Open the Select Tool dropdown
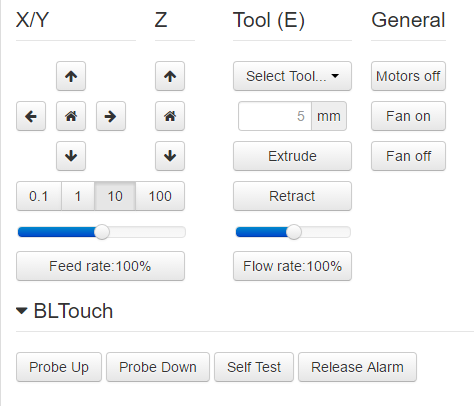 (x=292, y=76)
